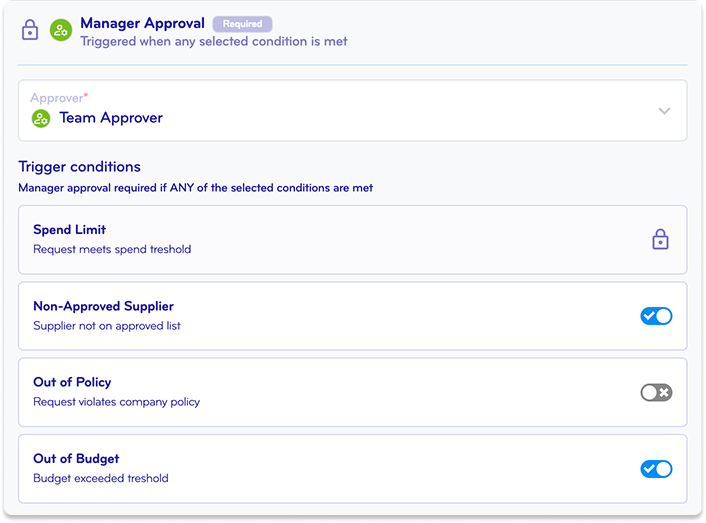Screen dimensions: 706x523
Task: Select the Out of Budget heading
Action: pos(76,459)
